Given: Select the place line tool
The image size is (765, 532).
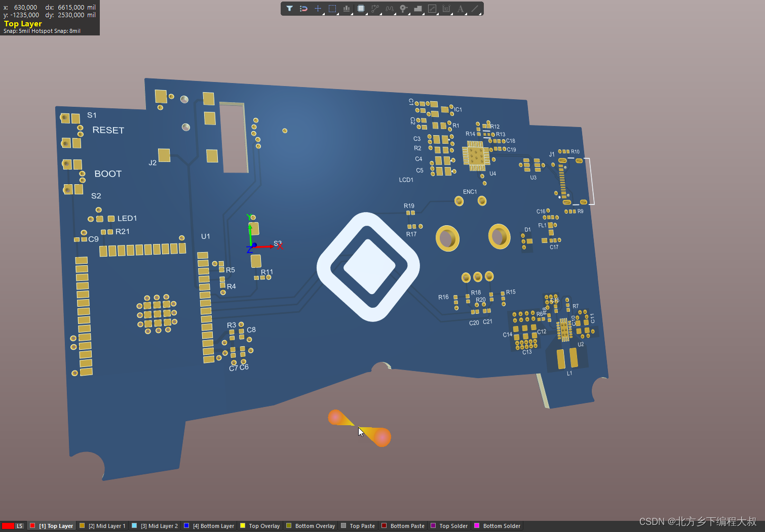Looking at the screenshot, I should pos(475,9).
